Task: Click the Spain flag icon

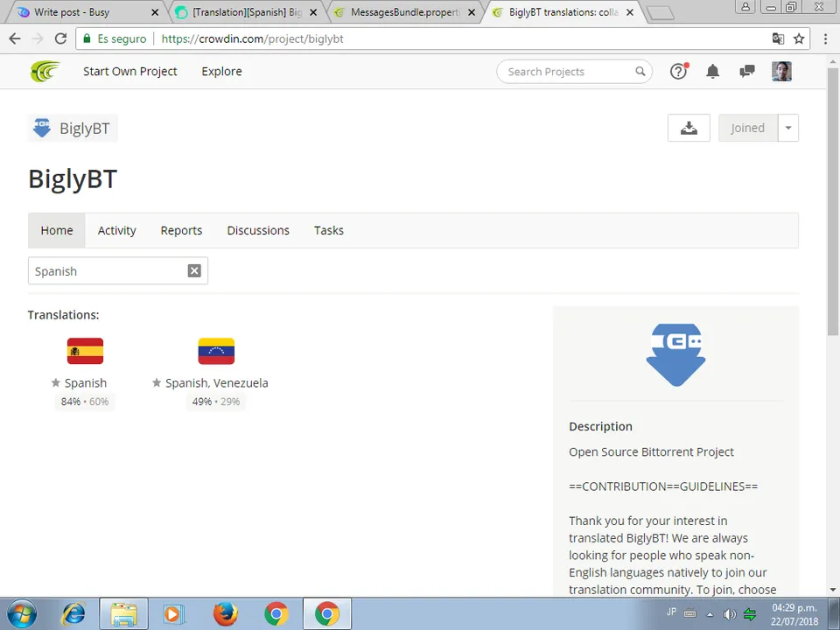Action: click(x=85, y=351)
